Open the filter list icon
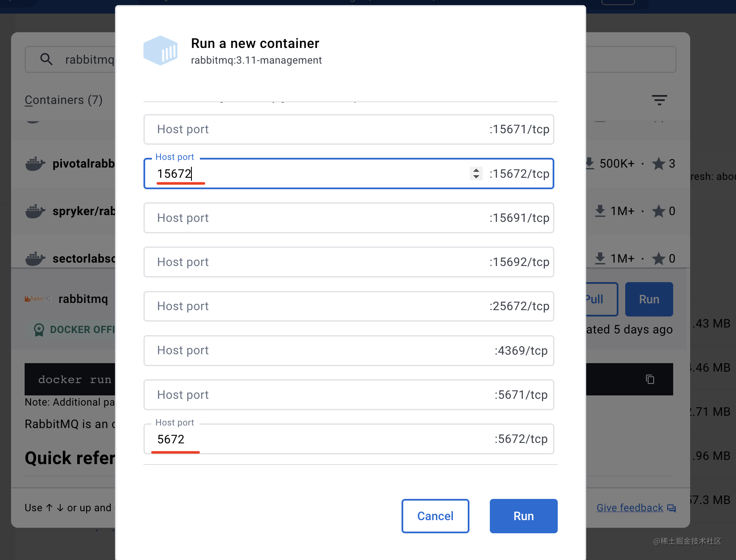The image size is (736, 560). pyautogui.click(x=659, y=100)
